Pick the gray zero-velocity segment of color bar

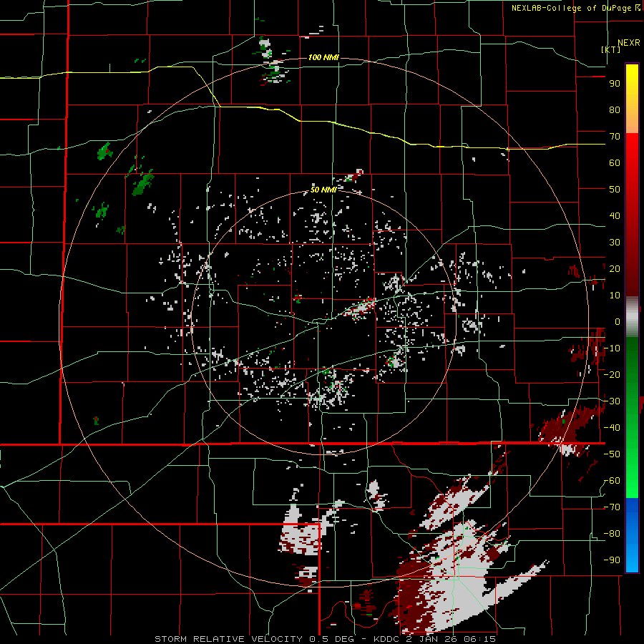point(632,316)
